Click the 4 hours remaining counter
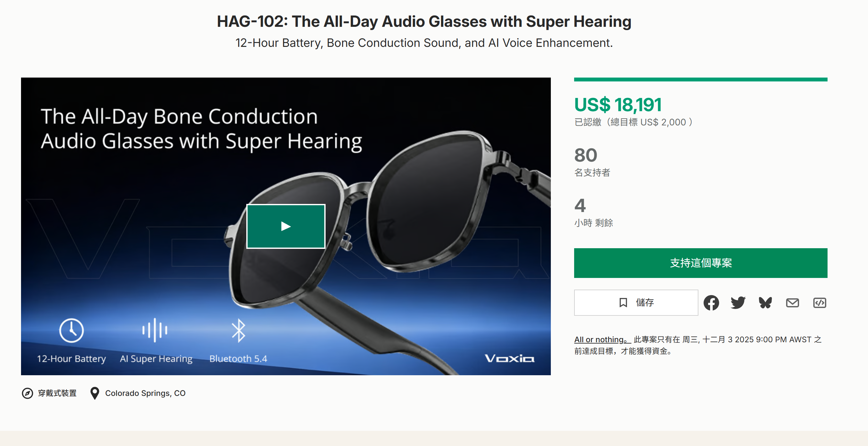 pyautogui.click(x=580, y=205)
